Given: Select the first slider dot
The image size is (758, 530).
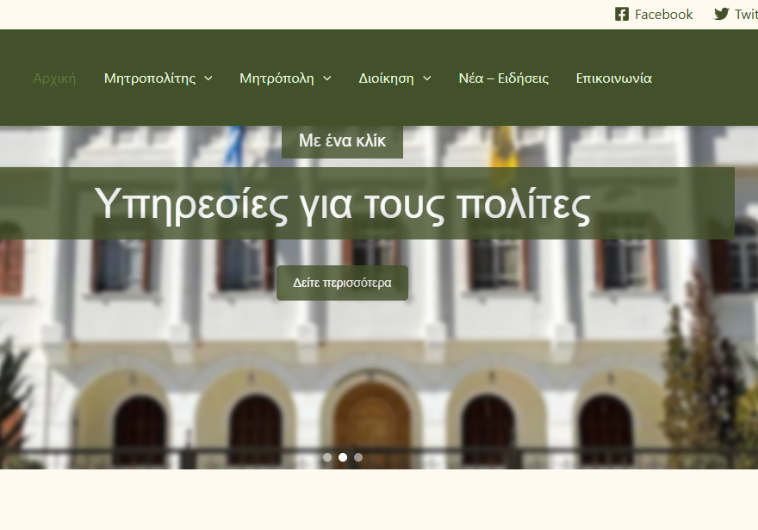Looking at the screenshot, I should (x=327, y=457).
